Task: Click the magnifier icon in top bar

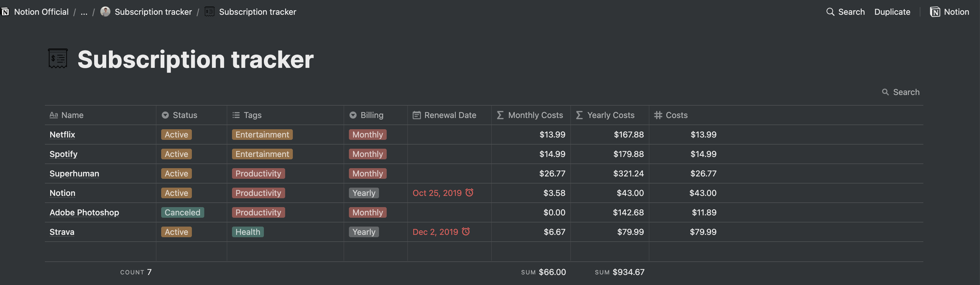Action: [x=830, y=12]
